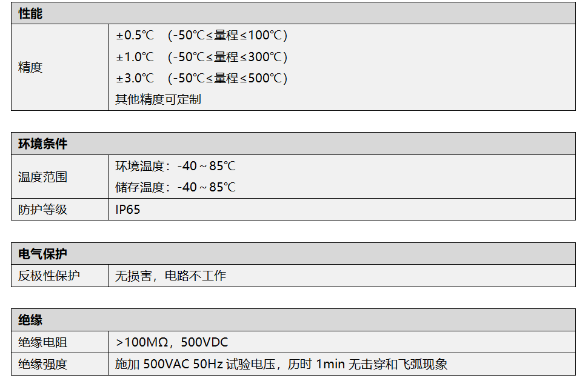Viewport: 588px width, 378px height.
Task: Click the IP65 value cell
Action: [x=128, y=210]
